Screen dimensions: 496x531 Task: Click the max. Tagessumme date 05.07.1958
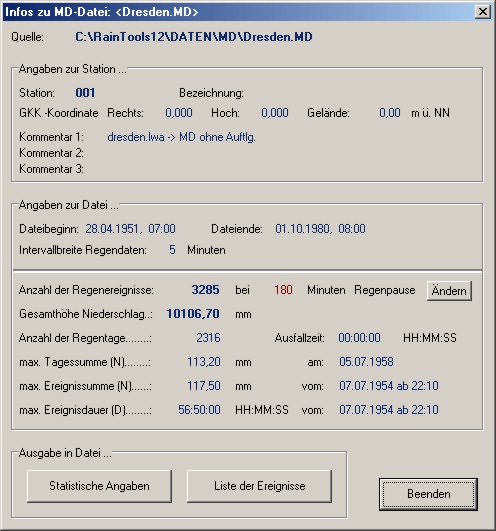click(x=366, y=362)
